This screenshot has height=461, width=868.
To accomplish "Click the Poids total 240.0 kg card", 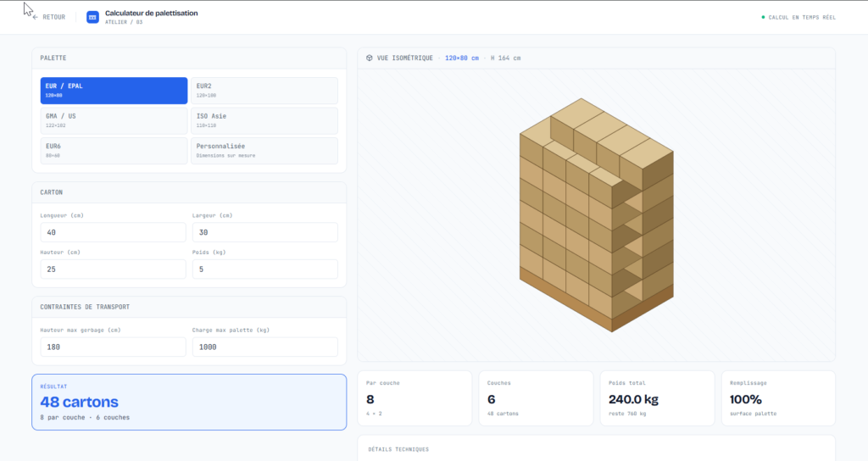I will 657,398.
